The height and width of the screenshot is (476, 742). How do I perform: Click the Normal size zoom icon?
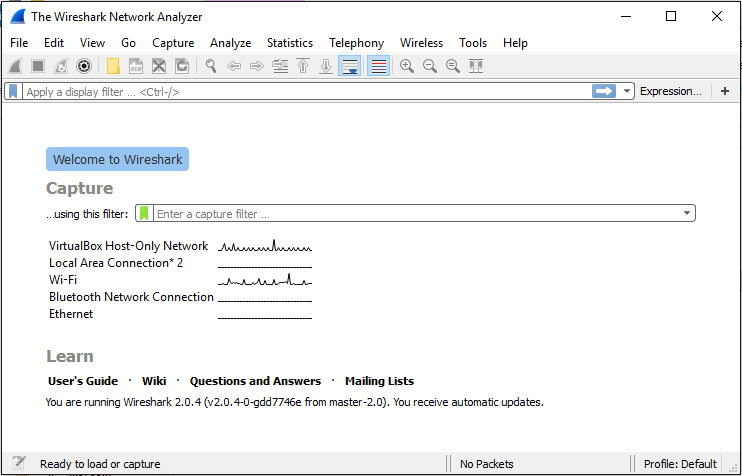pos(453,66)
